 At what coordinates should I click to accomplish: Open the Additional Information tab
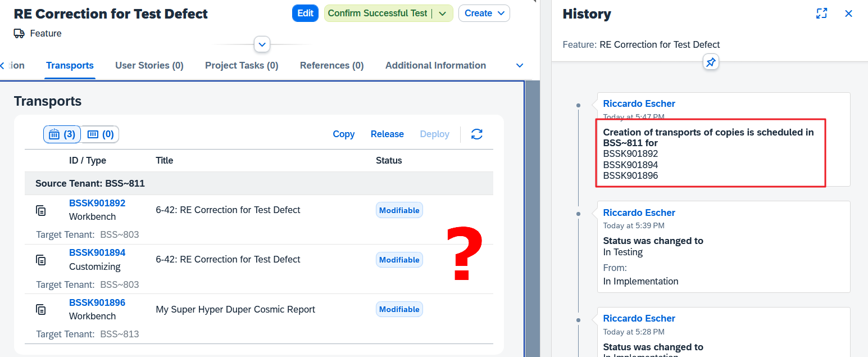click(435, 66)
